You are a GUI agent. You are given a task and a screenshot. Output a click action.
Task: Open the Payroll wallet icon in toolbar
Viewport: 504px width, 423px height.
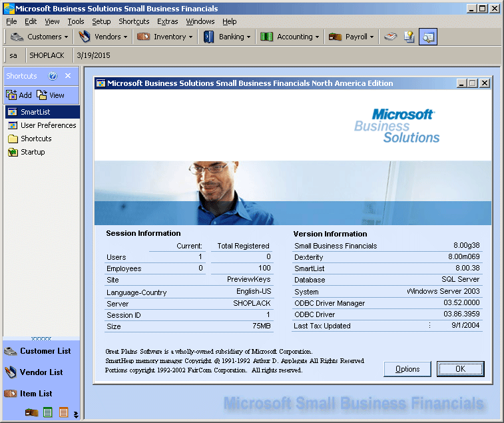point(335,37)
